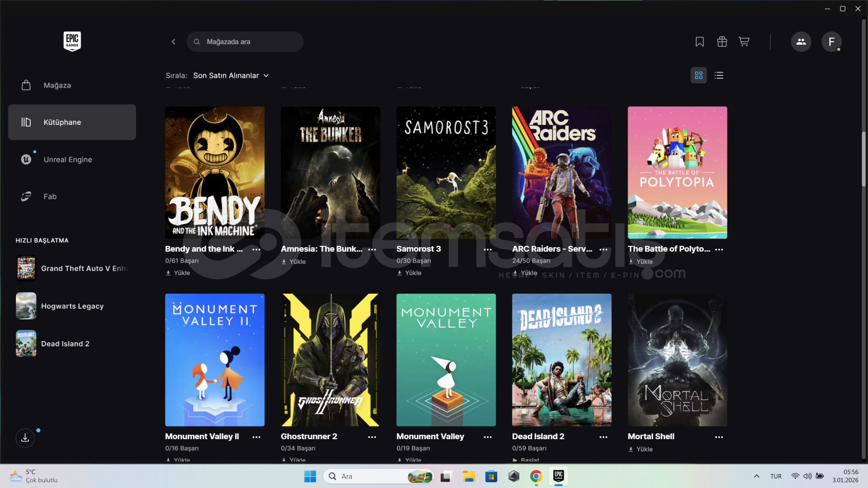This screenshot has width=868, height=488.
Task: Open the downloads icon in sidebar
Action: 25,437
